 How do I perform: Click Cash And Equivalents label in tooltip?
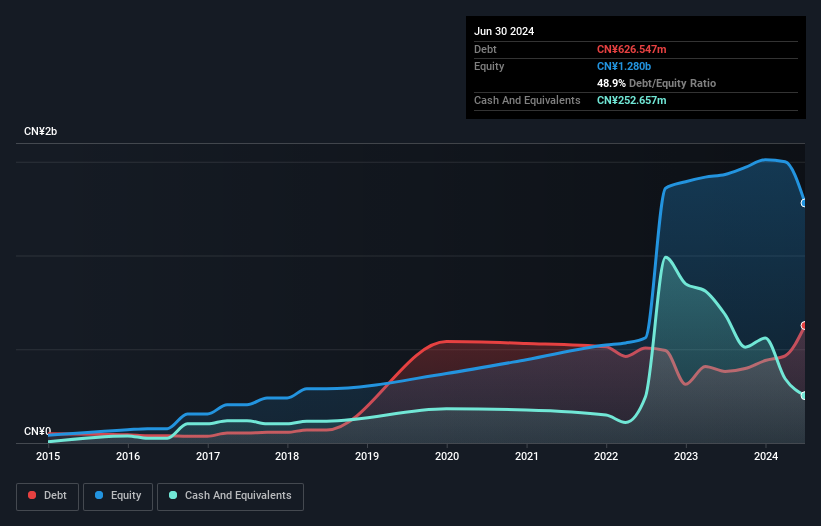(527, 100)
